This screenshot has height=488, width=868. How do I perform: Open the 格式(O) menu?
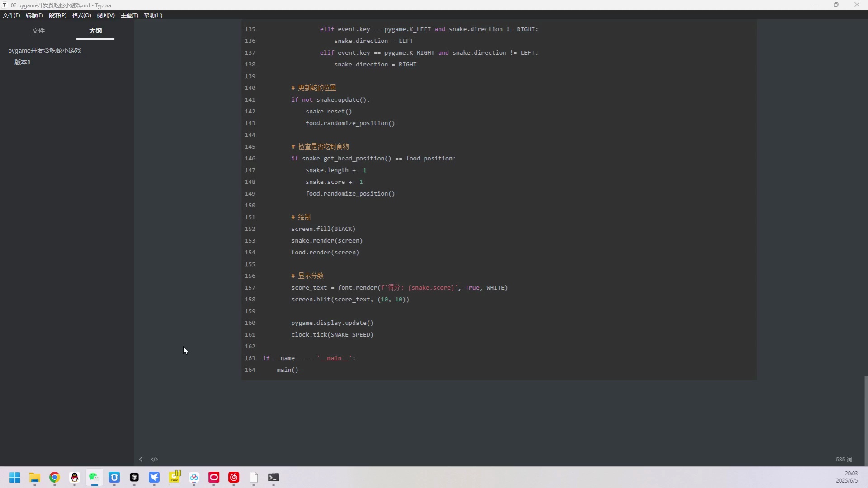(81, 15)
